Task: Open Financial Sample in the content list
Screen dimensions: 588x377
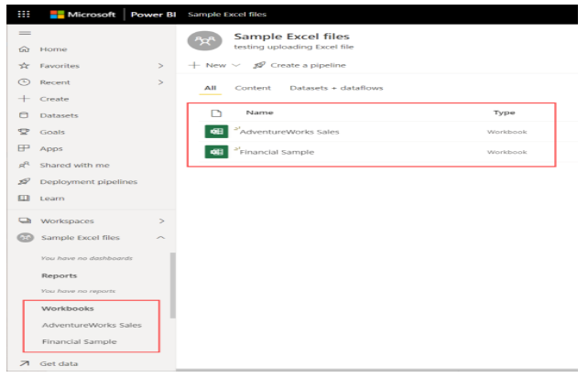Action: tap(278, 152)
